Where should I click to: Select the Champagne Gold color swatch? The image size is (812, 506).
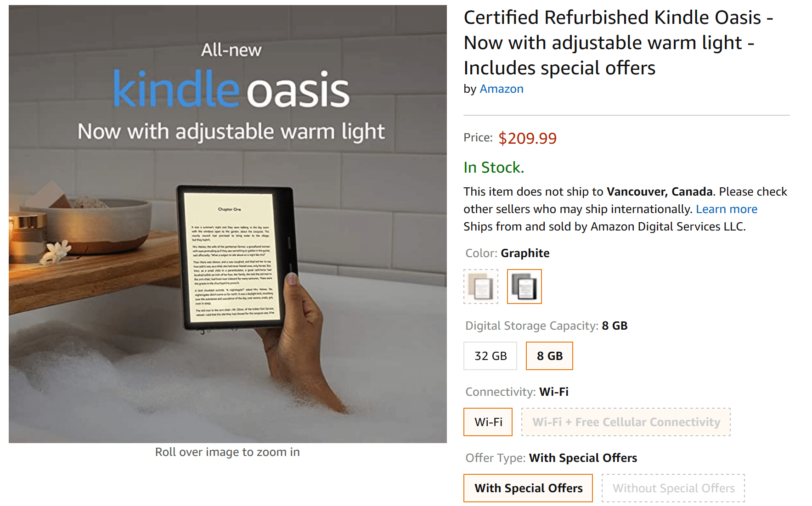pos(480,287)
